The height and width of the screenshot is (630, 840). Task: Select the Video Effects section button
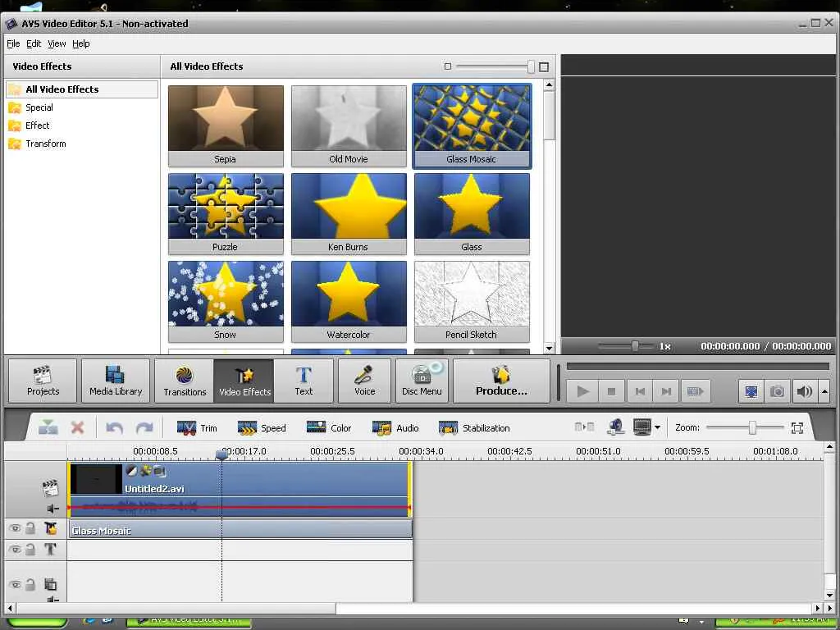[244, 381]
